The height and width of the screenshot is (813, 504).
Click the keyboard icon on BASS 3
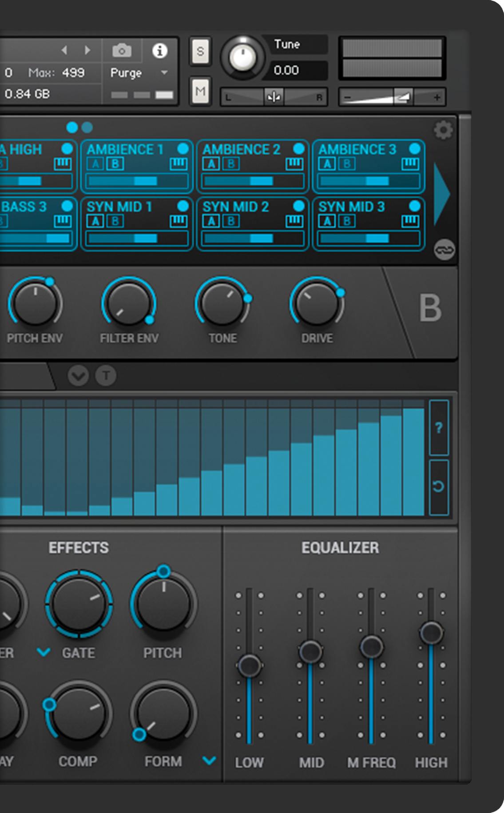(63, 221)
